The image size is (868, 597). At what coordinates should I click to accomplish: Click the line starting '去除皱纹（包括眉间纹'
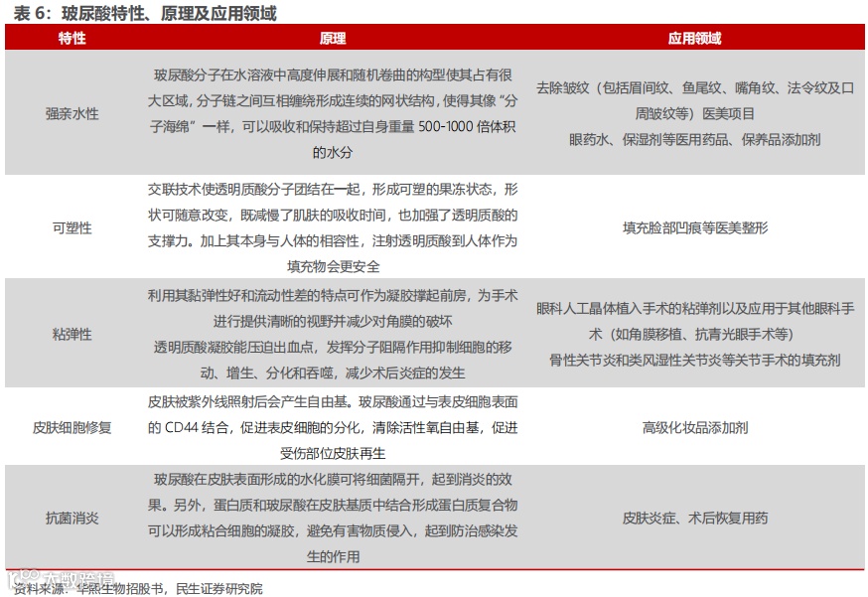pos(695,87)
